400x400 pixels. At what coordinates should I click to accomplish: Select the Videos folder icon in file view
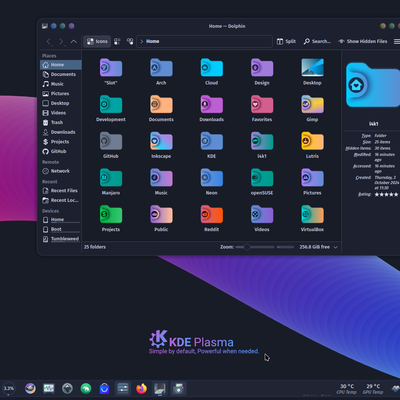pos(262,214)
